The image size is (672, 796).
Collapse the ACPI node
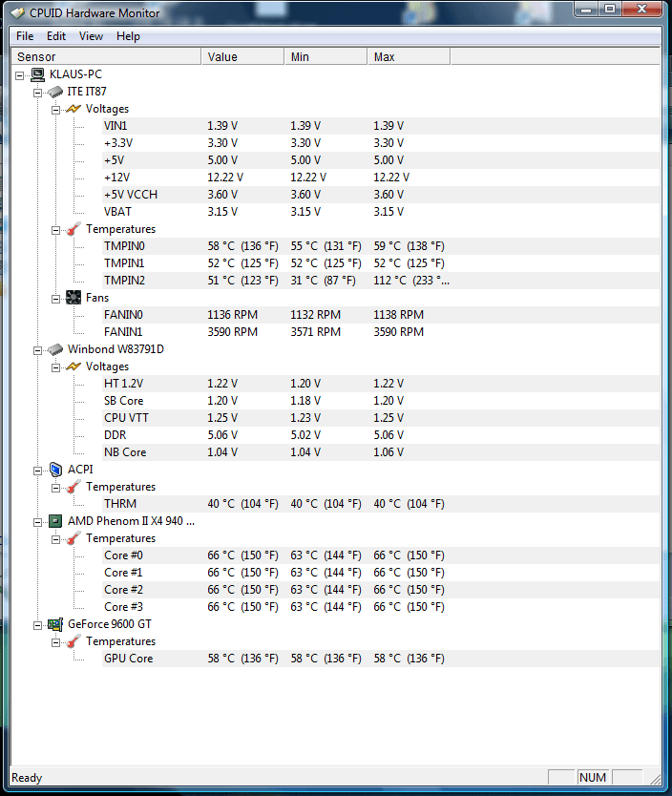pos(37,471)
